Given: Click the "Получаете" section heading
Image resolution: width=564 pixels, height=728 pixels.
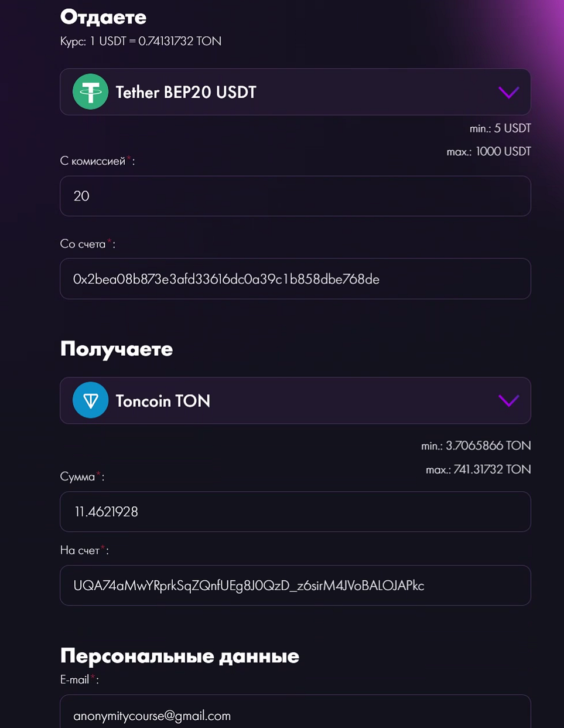Looking at the screenshot, I should tap(117, 349).
